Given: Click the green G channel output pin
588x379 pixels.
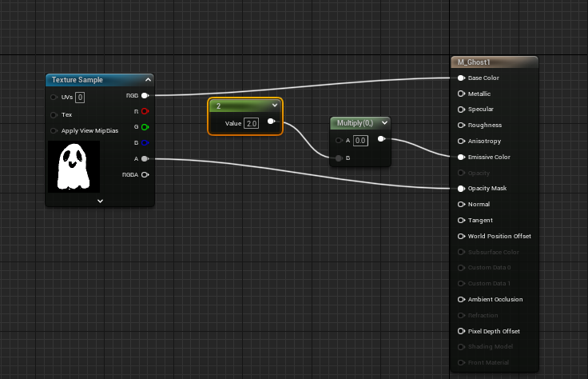Looking at the screenshot, I should 145,126.
